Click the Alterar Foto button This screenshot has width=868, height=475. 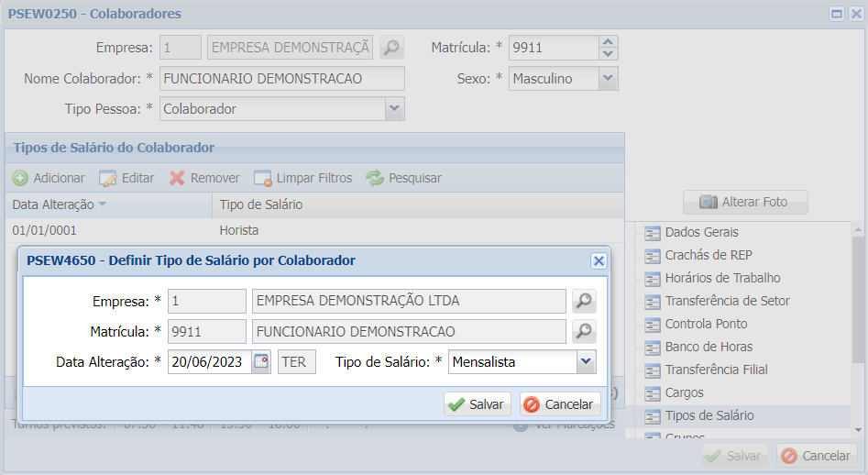(745, 202)
